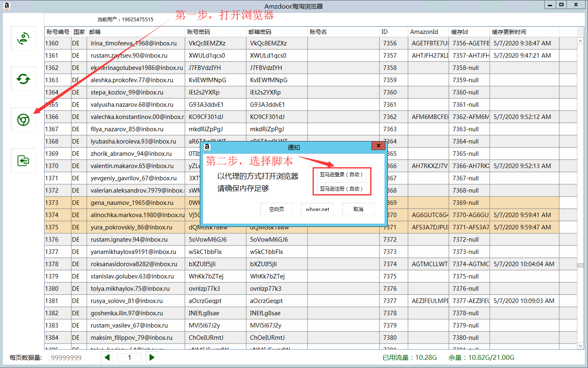Click the page number field showing 1
The height and width of the screenshot is (368, 588).
pyautogui.click(x=130, y=357)
